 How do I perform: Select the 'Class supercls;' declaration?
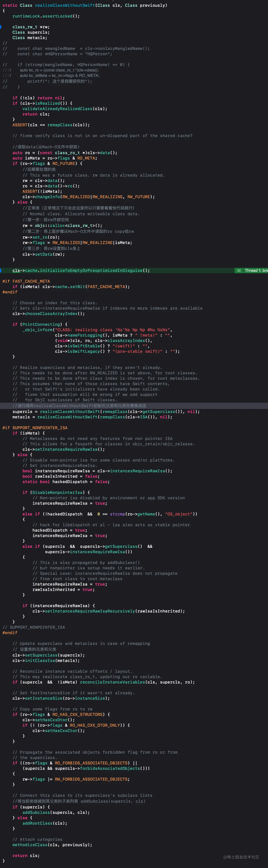coord(31,32)
